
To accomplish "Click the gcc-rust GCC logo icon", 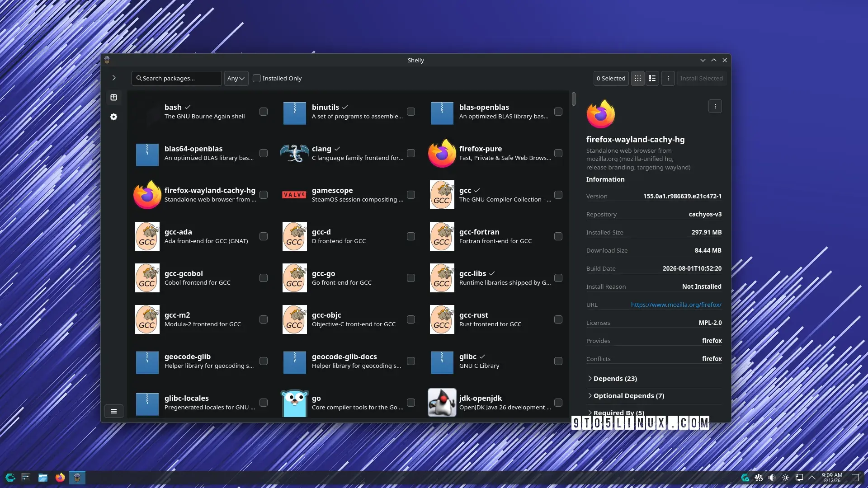I will (x=442, y=319).
